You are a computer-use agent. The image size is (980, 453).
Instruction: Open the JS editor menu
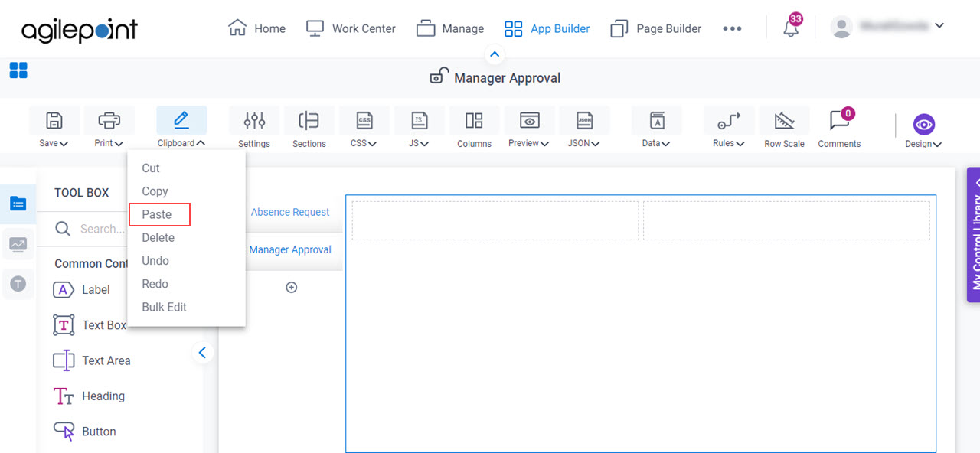pyautogui.click(x=419, y=128)
